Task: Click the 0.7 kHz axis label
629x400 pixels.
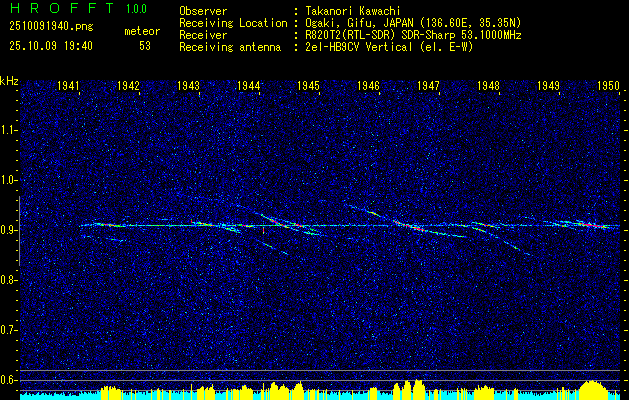Action: point(8,330)
